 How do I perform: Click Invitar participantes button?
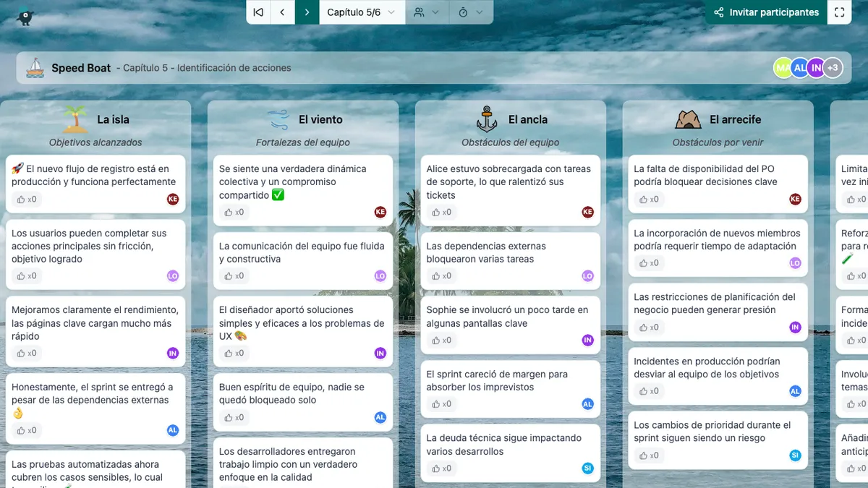pos(766,12)
